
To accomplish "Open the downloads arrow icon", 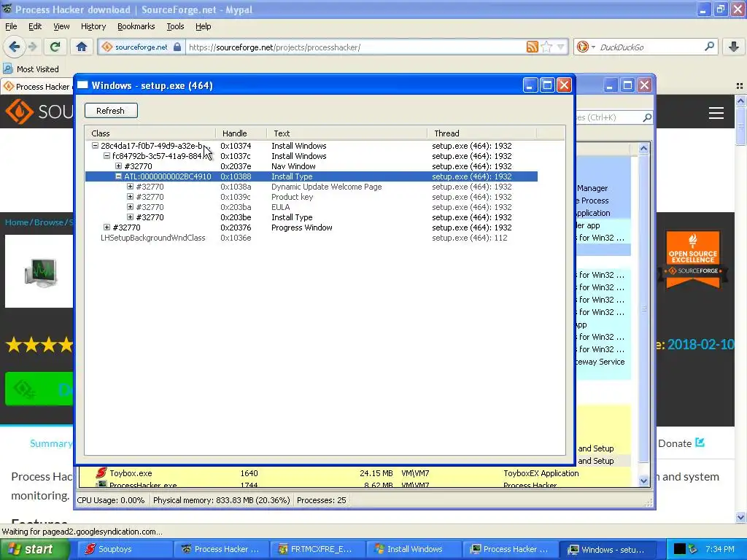I will point(734,47).
